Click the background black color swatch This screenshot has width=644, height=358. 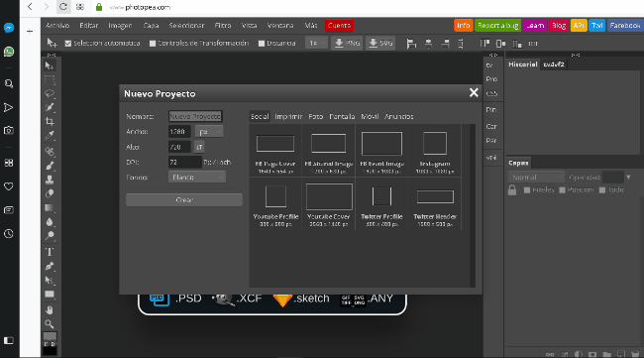point(50,351)
